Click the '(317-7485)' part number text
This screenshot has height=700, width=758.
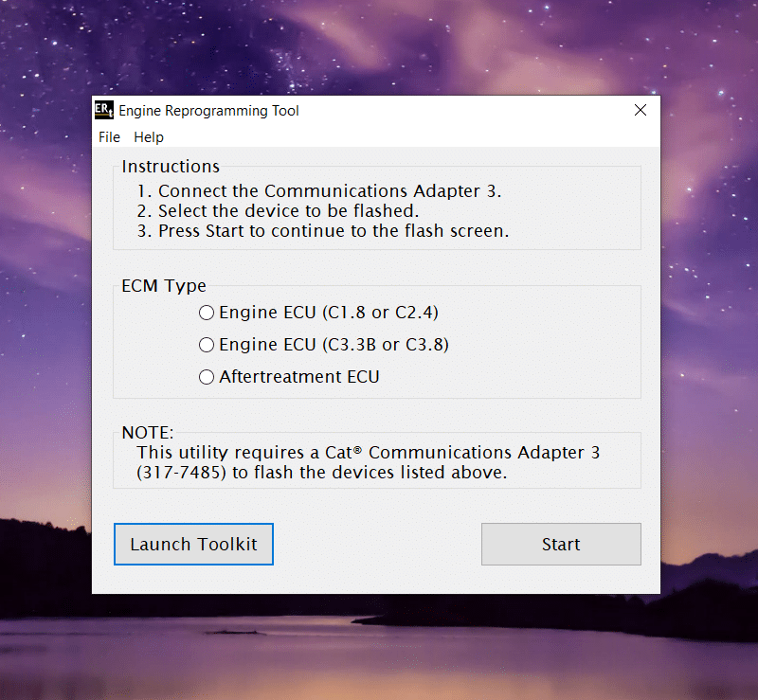[x=181, y=473]
